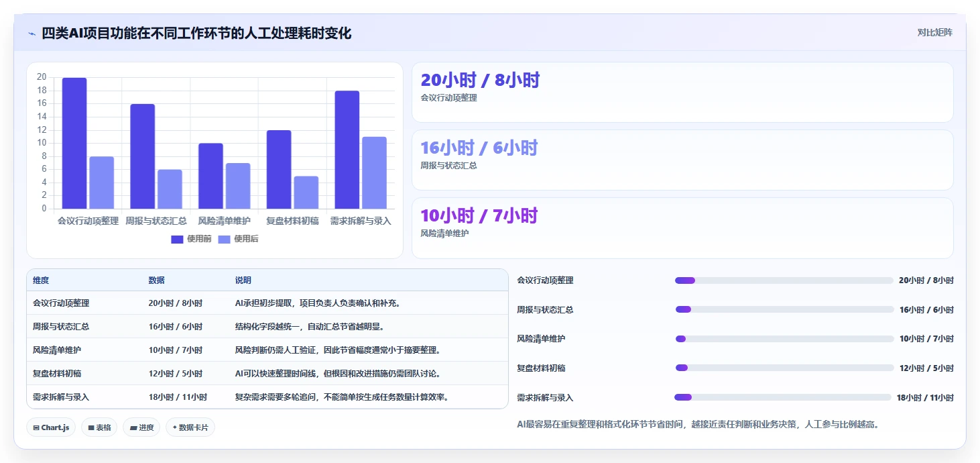Click the 使用前 bar for 复盘材料初稿

[x=279, y=169]
